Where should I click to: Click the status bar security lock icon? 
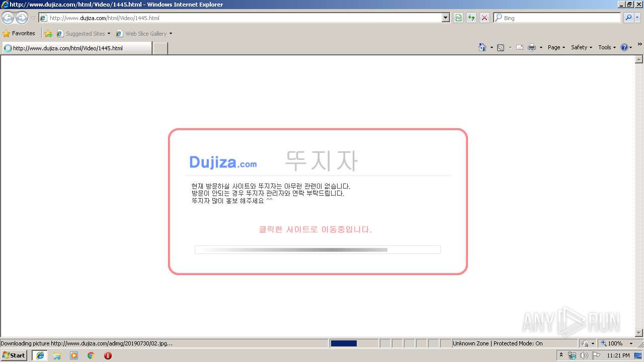point(585,343)
